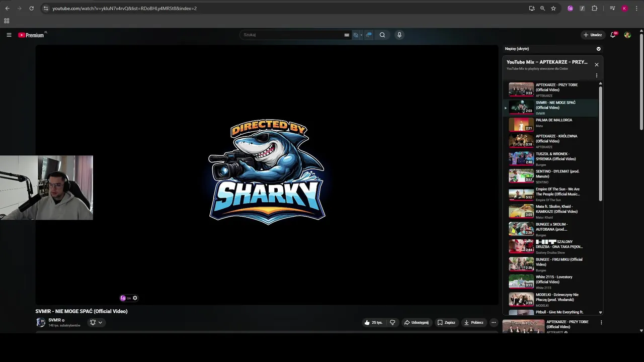Reload the current YouTube page
The width and height of the screenshot is (644, 362).
(31, 8)
